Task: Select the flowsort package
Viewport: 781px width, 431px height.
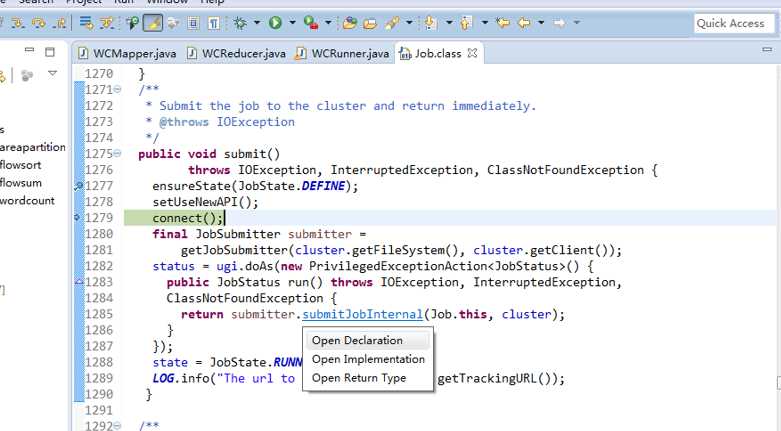Action: pos(20,165)
